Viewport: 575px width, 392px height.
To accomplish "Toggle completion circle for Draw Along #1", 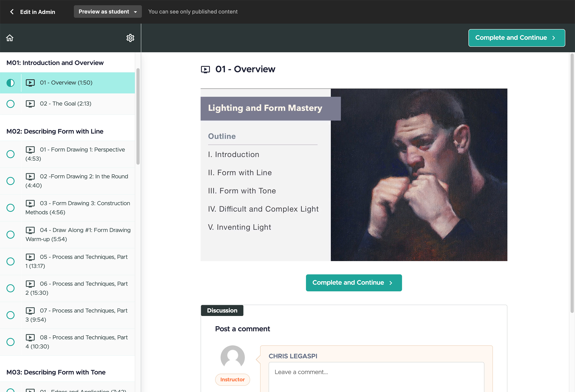I will [x=10, y=234].
